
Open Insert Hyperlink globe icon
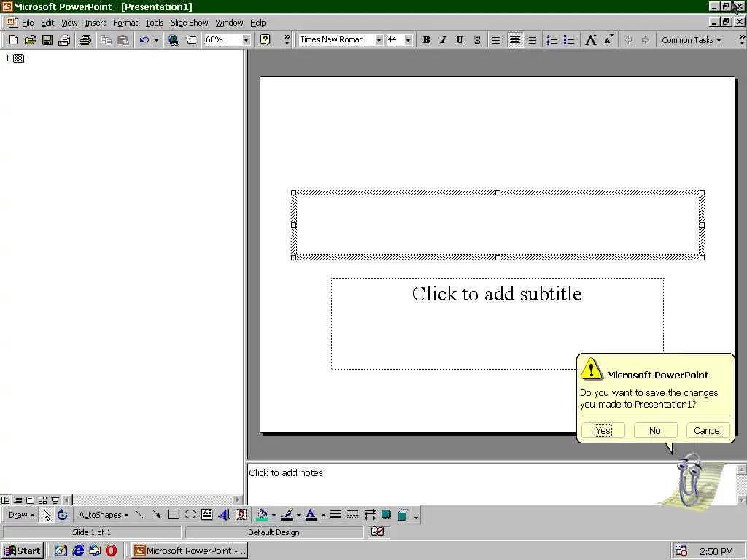174,40
